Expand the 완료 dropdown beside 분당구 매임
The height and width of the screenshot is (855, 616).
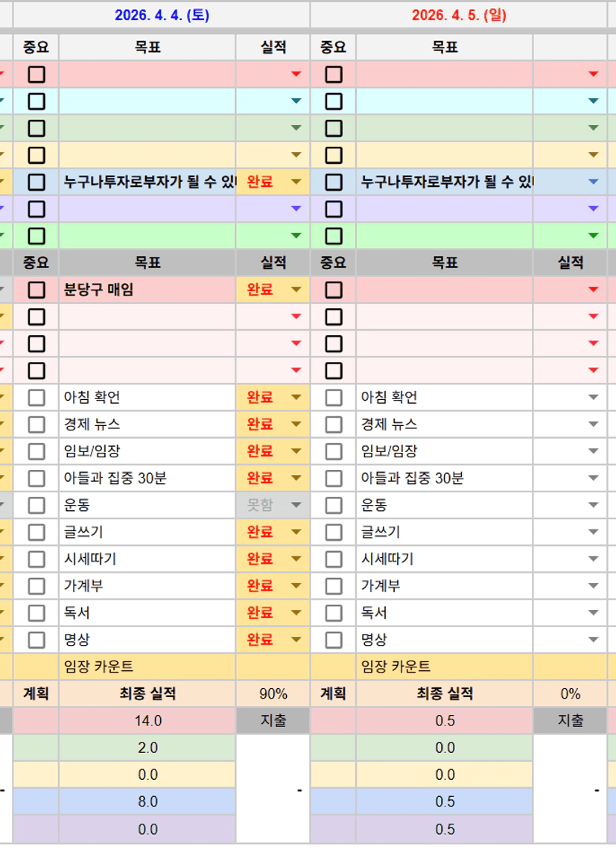(296, 290)
